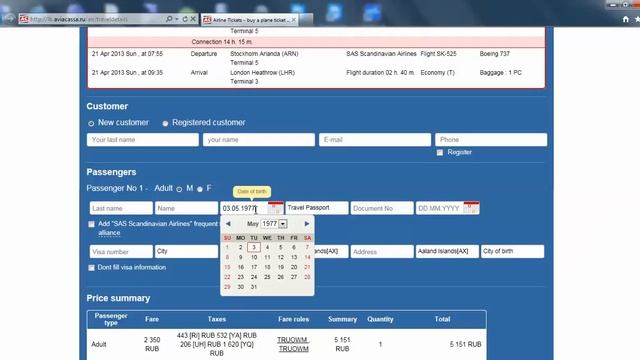The height and width of the screenshot is (360, 640).
Task: Click the passenger Name field
Action: [x=187, y=208]
